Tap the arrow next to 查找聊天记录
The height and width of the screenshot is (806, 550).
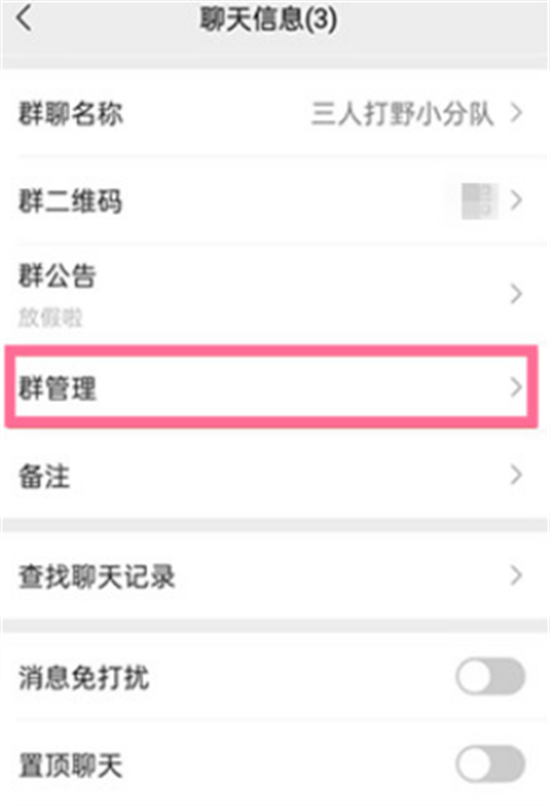click(x=516, y=576)
